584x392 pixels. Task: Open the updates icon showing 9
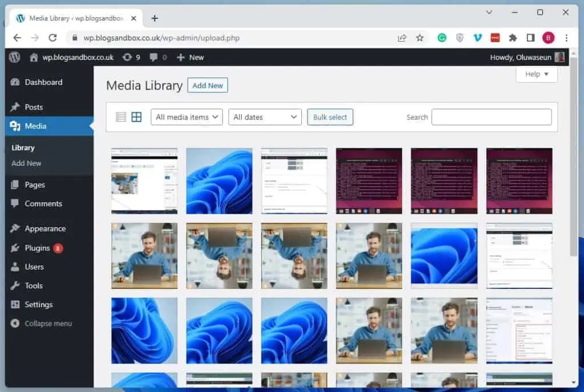tap(131, 57)
